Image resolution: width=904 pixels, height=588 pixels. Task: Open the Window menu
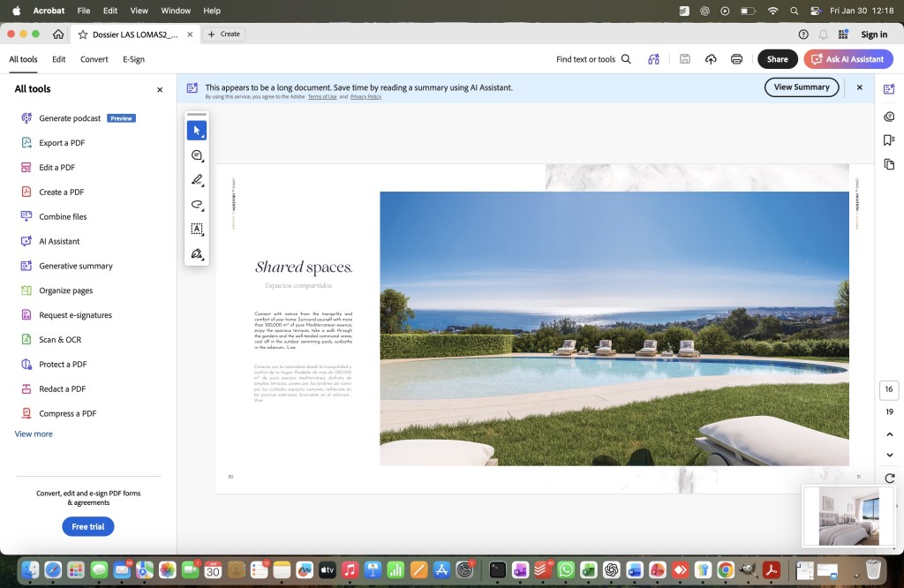[x=176, y=11]
